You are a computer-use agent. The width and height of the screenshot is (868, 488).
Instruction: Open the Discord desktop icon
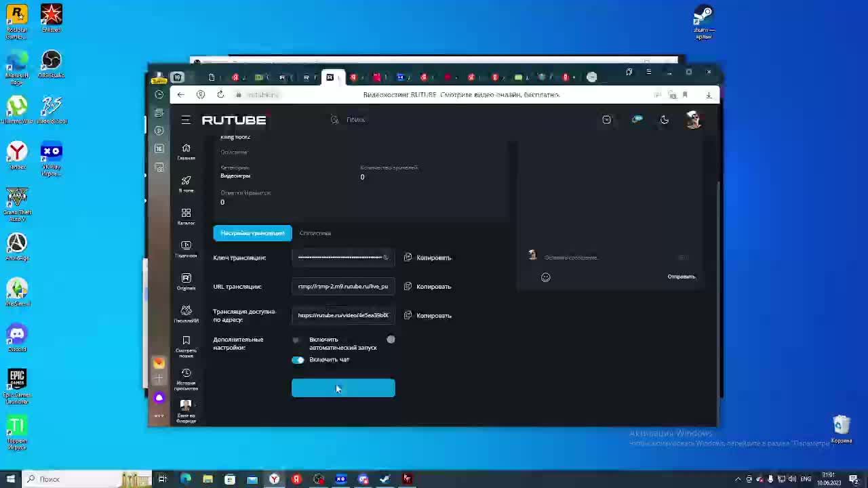[x=17, y=338]
